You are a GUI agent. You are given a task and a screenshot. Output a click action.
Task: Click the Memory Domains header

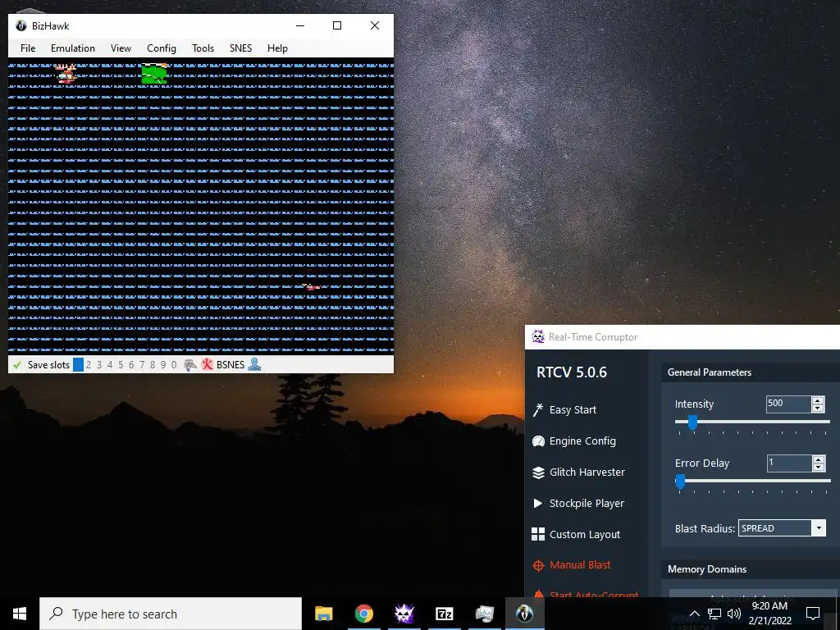point(706,569)
